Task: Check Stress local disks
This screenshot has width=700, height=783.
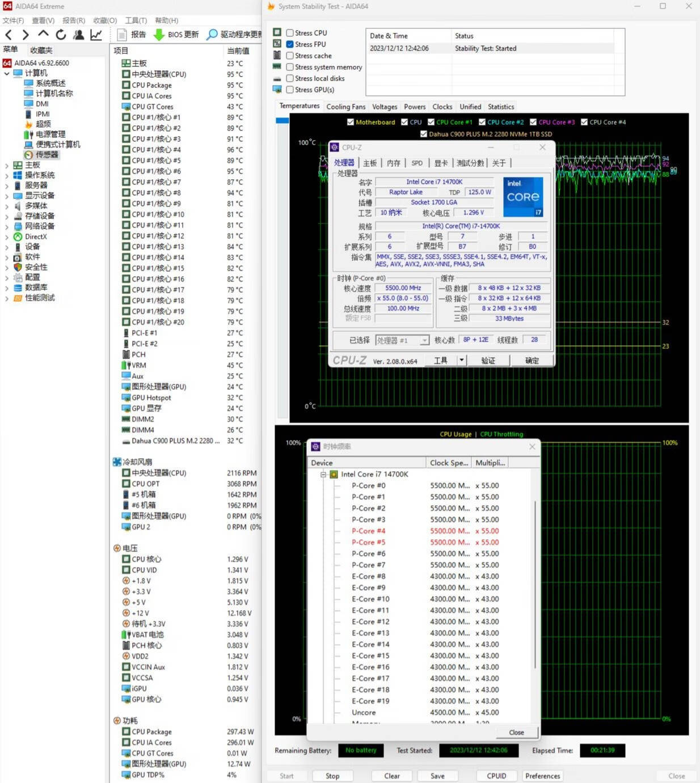Action: click(x=290, y=78)
